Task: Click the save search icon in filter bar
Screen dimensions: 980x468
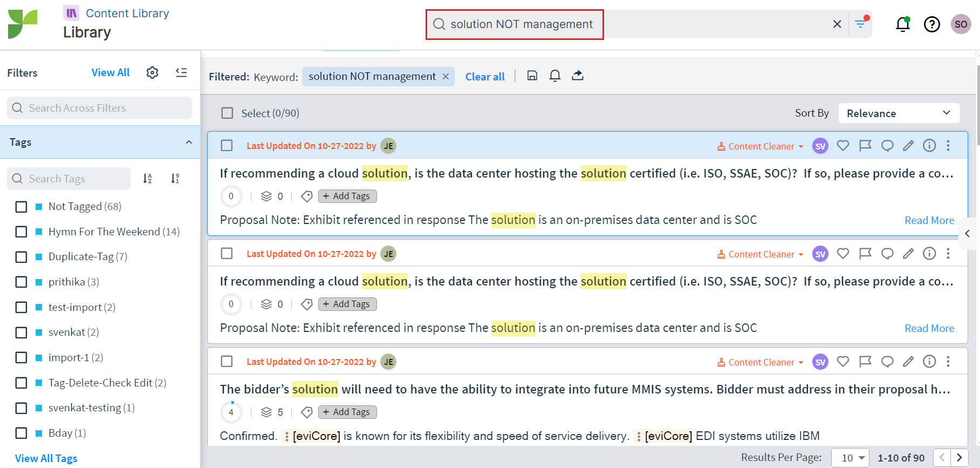Action: click(532, 76)
